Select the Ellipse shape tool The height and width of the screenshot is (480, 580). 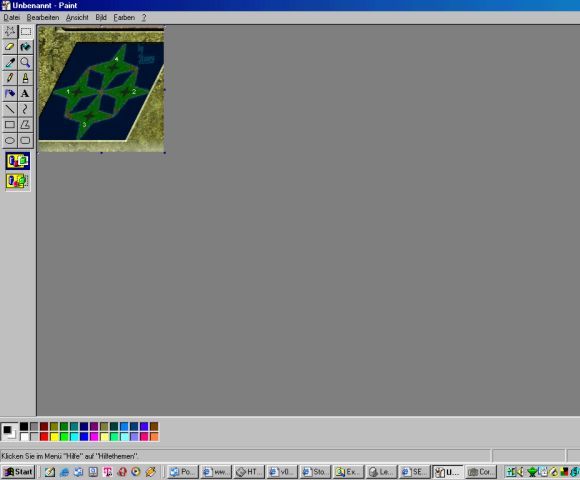click(10, 140)
